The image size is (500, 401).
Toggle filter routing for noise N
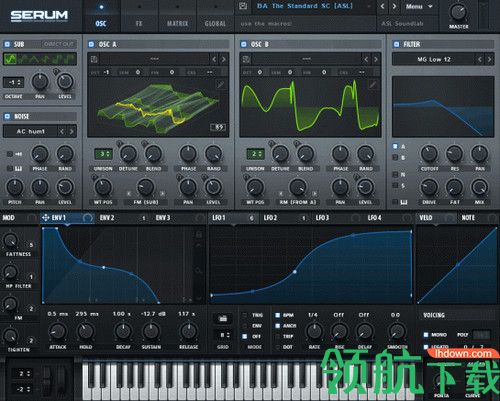[x=395, y=174]
